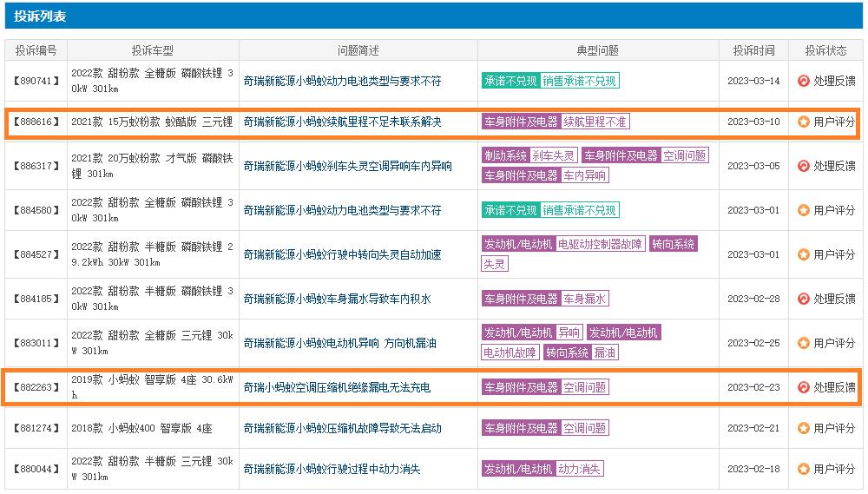Click the 投诉时间 column header
Screen dimensions: 868x494
tap(753, 50)
